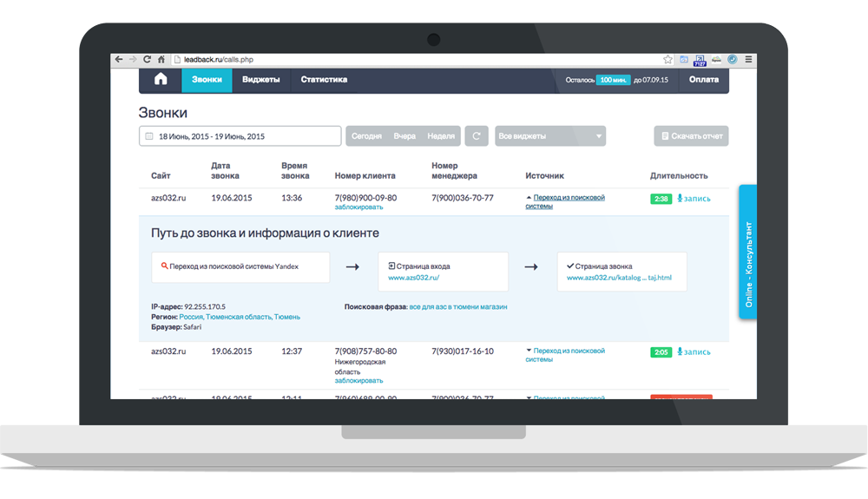Open the entry page link www.azs032.ru/
The width and height of the screenshot is (868, 499).
[x=413, y=278]
